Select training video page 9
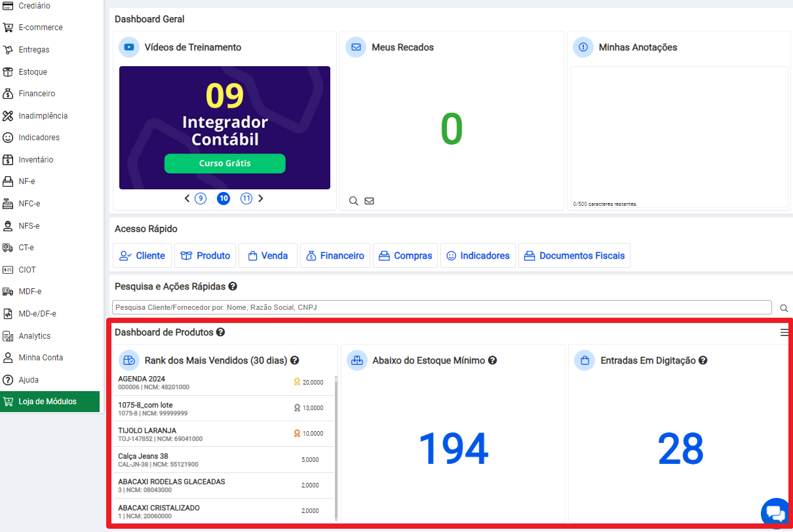This screenshot has width=793, height=532. pos(201,199)
